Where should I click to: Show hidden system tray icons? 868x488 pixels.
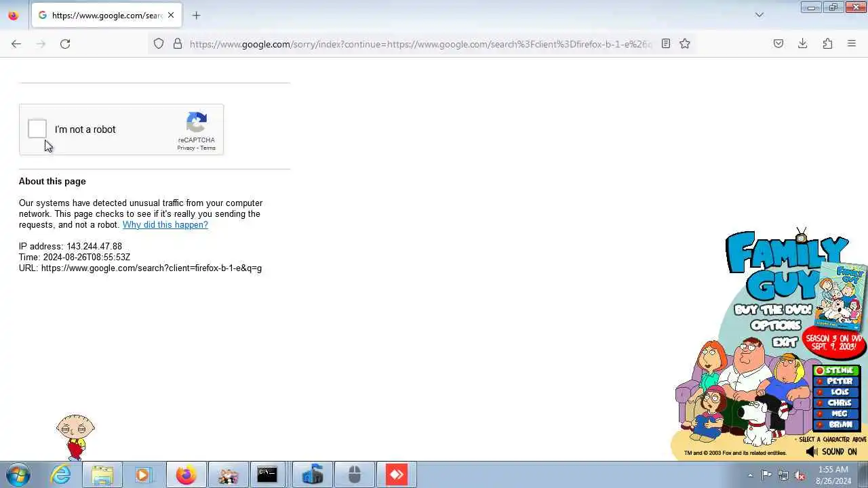click(750, 475)
